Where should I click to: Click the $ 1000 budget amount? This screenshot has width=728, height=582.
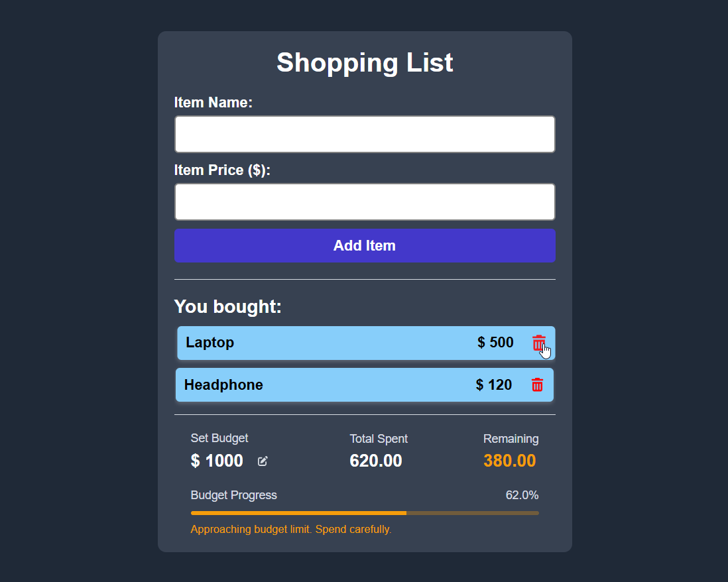(x=217, y=461)
